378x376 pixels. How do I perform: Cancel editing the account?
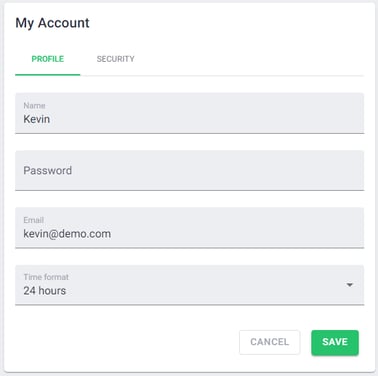(270, 342)
